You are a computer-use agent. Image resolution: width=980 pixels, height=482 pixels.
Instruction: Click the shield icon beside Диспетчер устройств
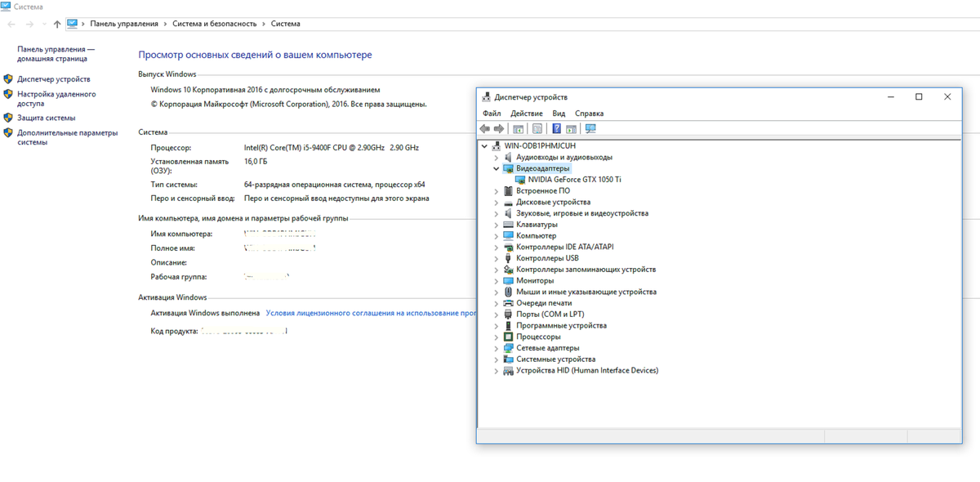(x=8, y=79)
